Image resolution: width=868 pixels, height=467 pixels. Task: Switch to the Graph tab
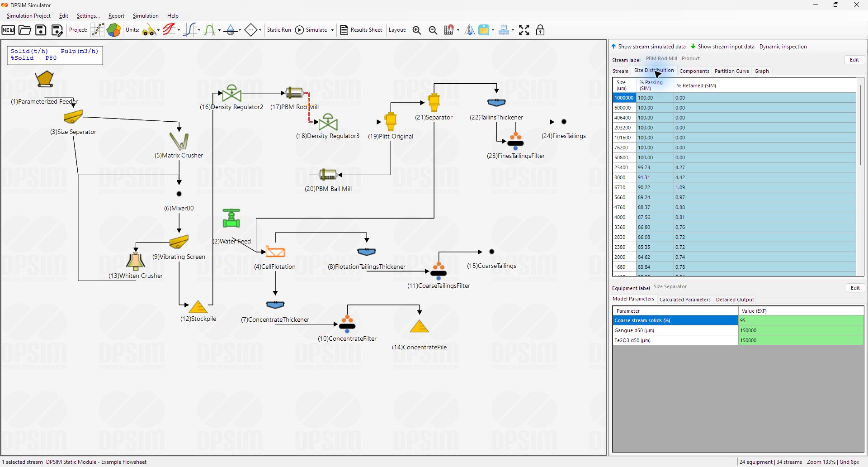761,71
